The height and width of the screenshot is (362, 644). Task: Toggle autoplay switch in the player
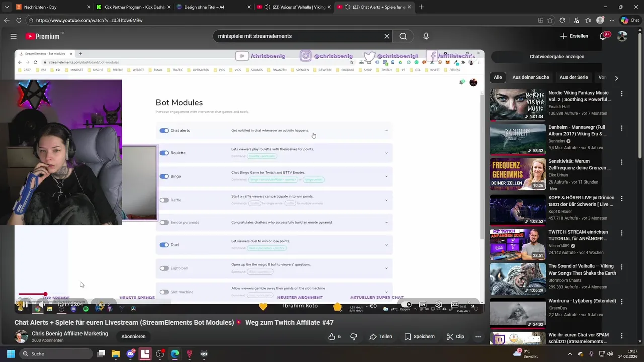(407, 305)
